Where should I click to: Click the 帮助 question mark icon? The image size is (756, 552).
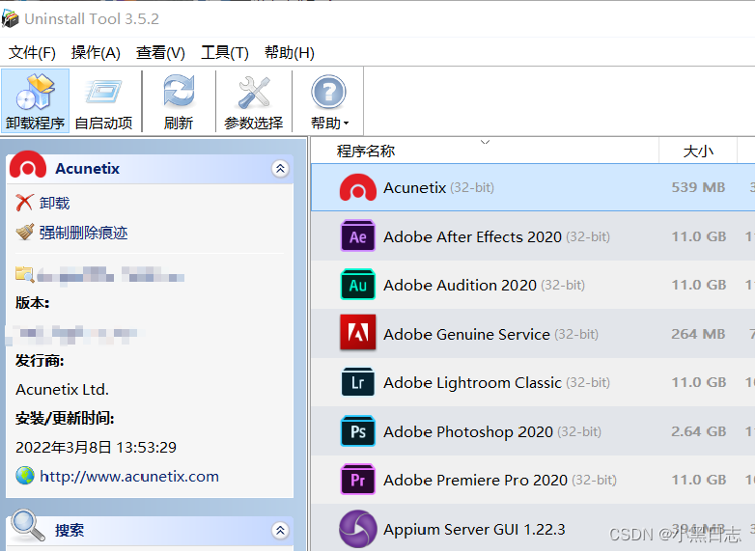[328, 91]
